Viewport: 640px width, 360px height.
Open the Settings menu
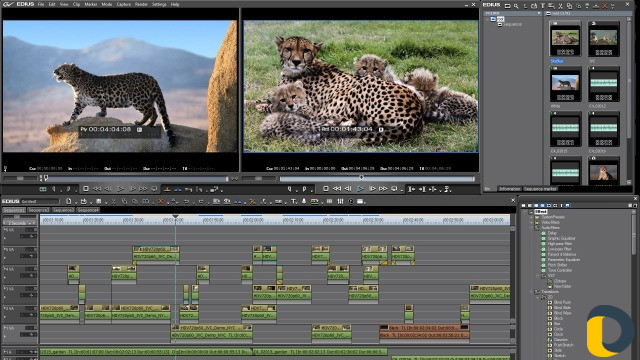tap(159, 4)
